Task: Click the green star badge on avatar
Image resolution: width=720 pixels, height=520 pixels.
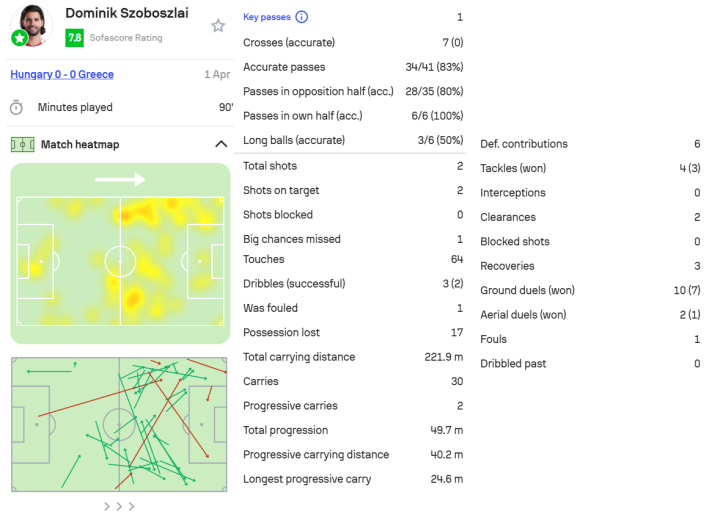Action: (19, 38)
